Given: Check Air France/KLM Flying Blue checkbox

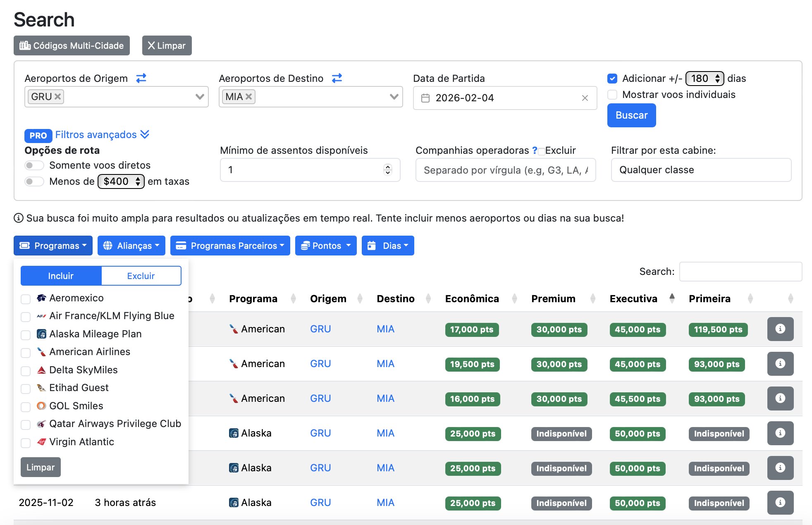Looking at the screenshot, I should (26, 317).
